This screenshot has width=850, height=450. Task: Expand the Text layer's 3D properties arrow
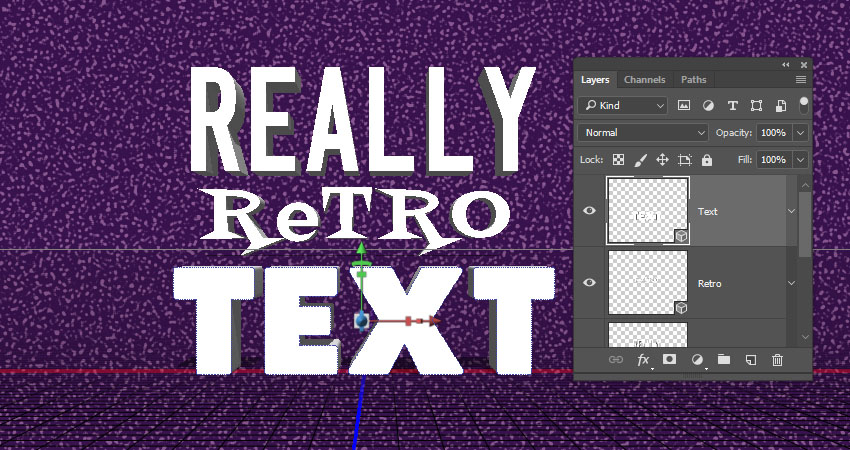tap(791, 211)
